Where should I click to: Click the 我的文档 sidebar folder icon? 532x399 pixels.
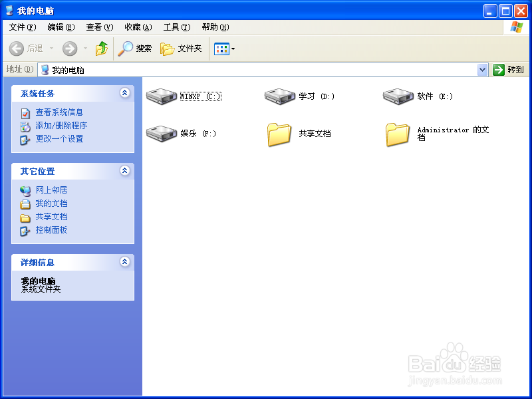(x=25, y=204)
